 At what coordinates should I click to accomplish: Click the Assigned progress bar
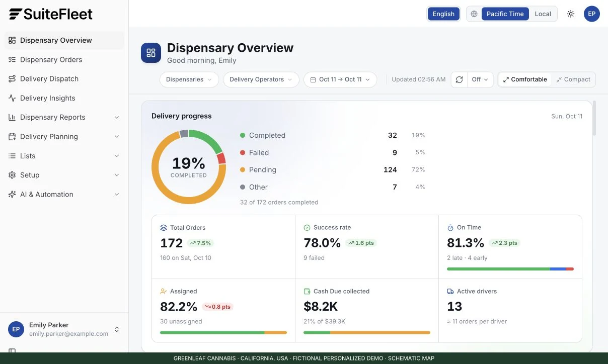(x=223, y=332)
